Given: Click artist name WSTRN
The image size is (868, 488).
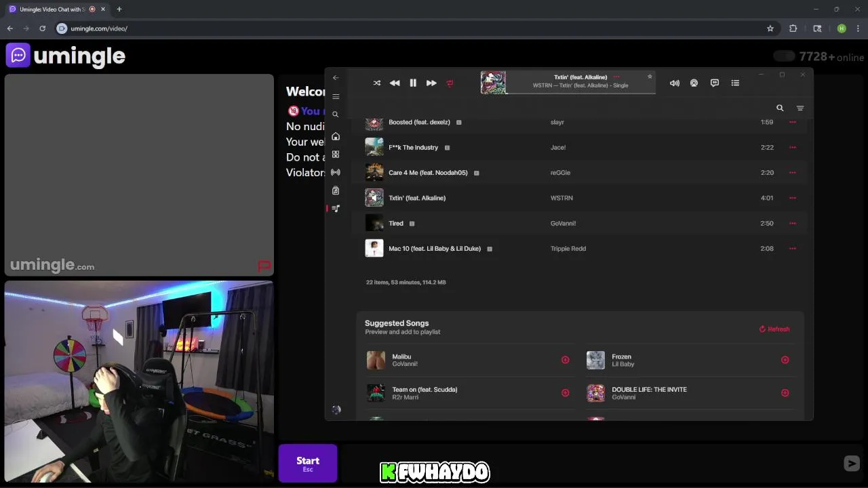Looking at the screenshot, I should 561,198.
